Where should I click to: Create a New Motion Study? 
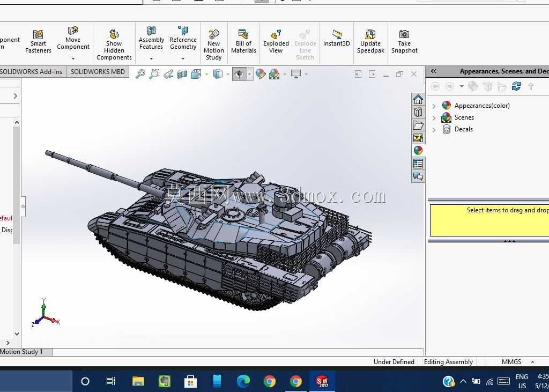pyautogui.click(x=213, y=45)
